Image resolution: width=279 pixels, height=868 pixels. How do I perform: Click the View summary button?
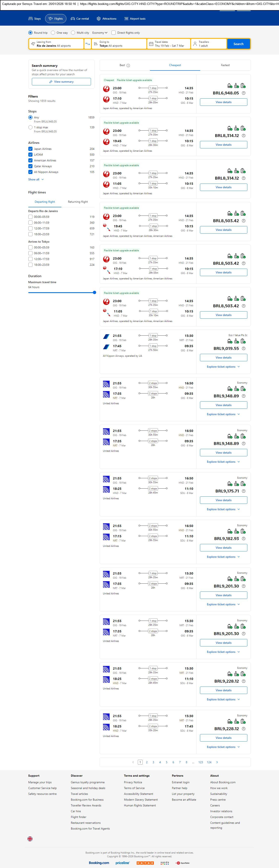(x=61, y=82)
